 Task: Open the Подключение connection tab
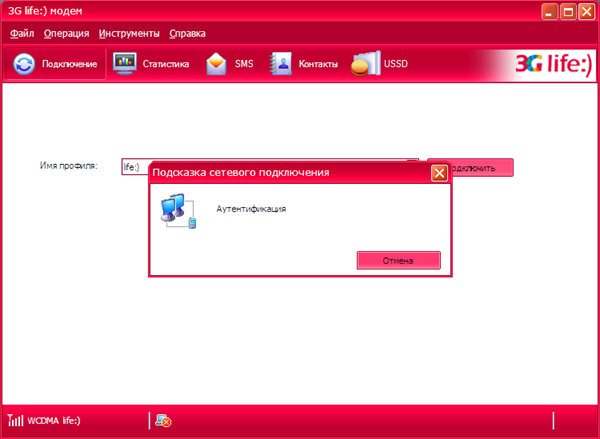click(x=56, y=65)
